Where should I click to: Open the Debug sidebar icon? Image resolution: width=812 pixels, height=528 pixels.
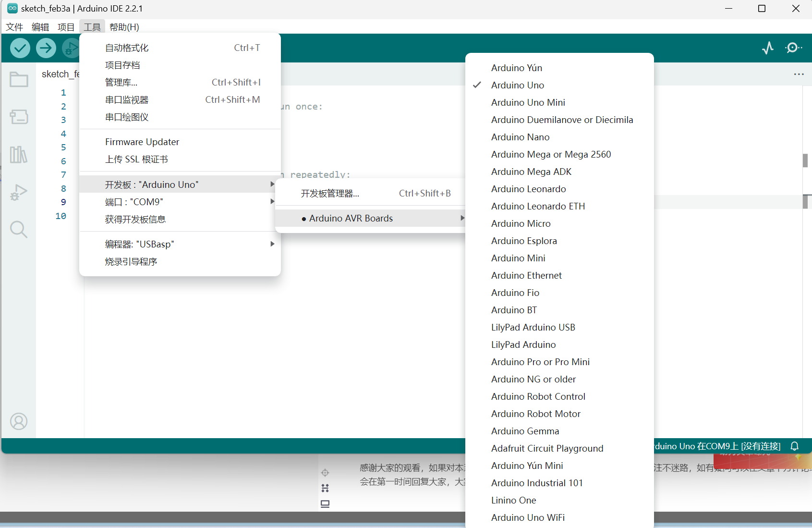coord(19,192)
